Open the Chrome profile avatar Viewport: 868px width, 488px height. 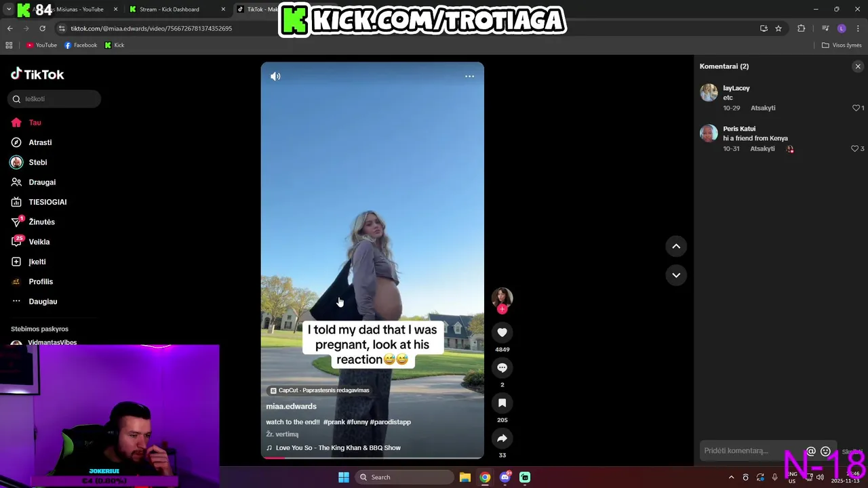tap(842, 28)
